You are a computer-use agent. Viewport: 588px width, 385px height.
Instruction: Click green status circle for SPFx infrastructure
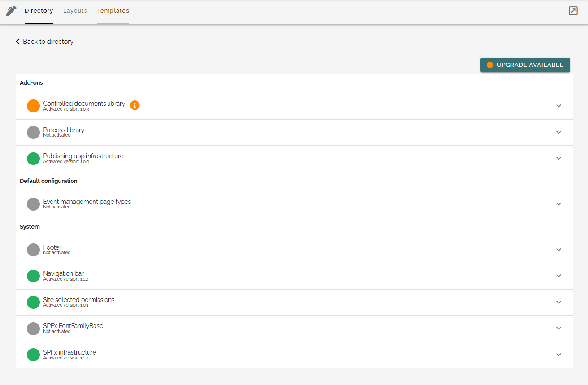33,355
